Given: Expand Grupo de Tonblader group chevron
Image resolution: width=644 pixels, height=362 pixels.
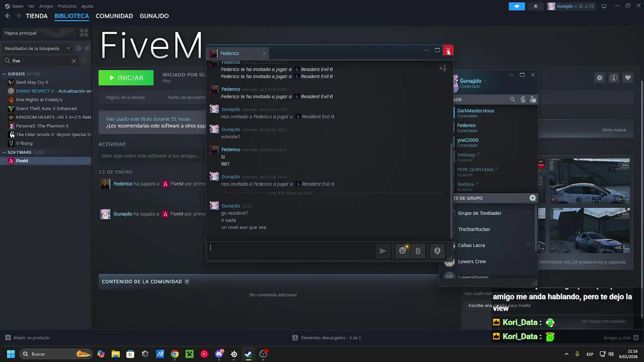Looking at the screenshot, I should (x=528, y=213).
